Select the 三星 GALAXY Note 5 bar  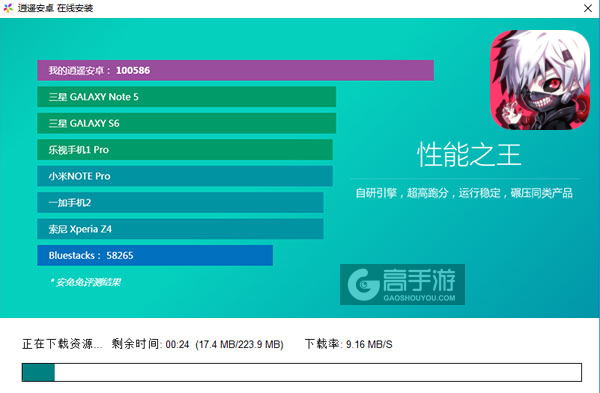point(186,96)
